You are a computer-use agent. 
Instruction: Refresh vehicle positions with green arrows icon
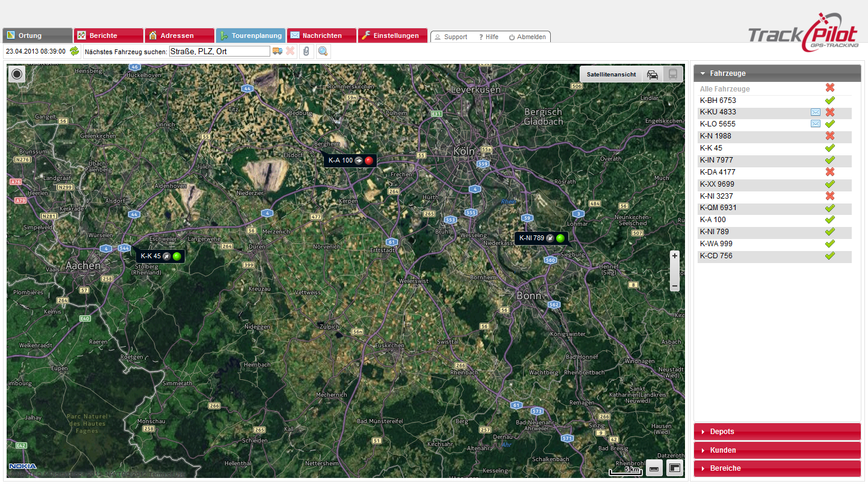coord(75,51)
